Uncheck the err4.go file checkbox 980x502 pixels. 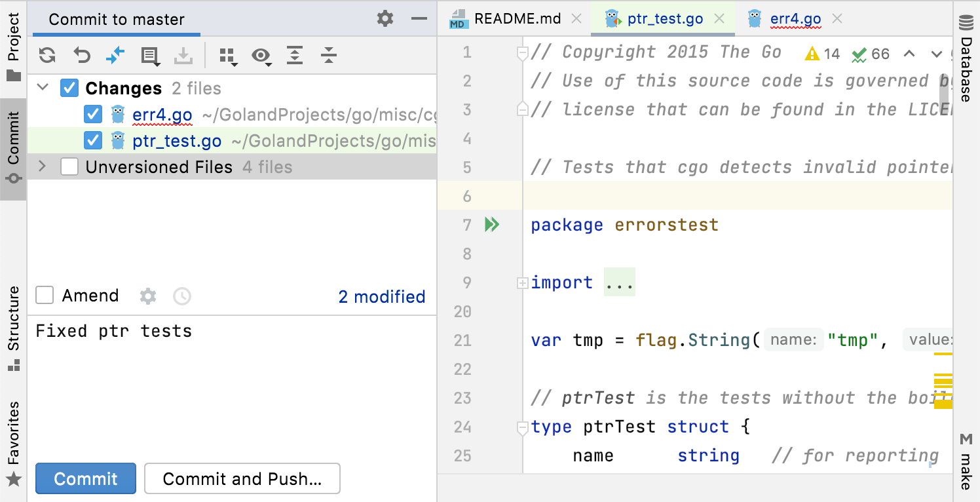93,115
